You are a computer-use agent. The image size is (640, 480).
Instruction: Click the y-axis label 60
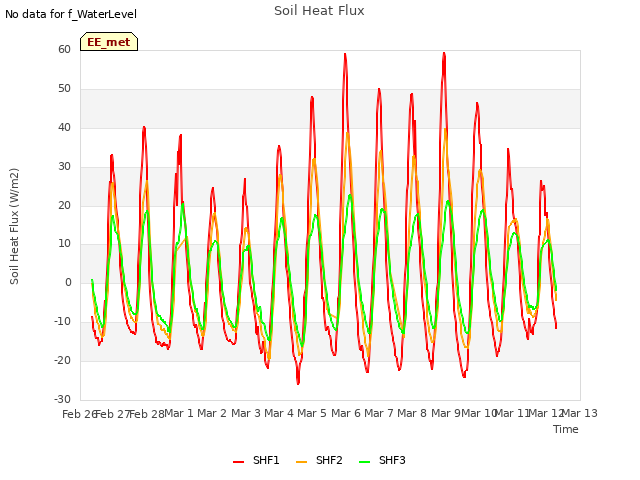click(64, 49)
